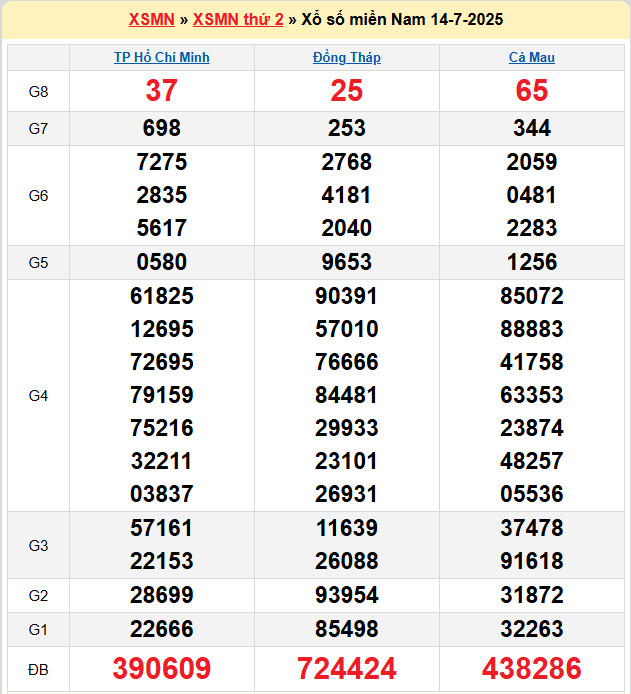Select the ĐB jackpot number 724424
This screenshot has width=631, height=694.
(346, 669)
